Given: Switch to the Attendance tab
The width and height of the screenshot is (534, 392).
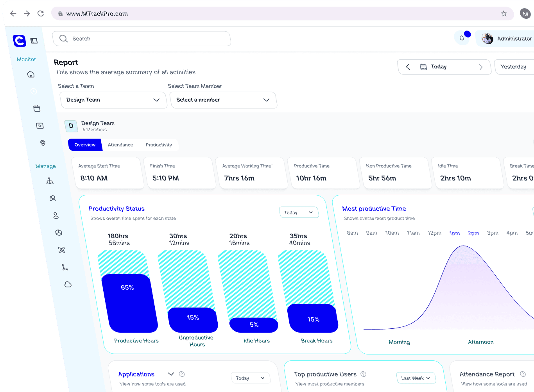Looking at the screenshot, I should click(x=120, y=145).
